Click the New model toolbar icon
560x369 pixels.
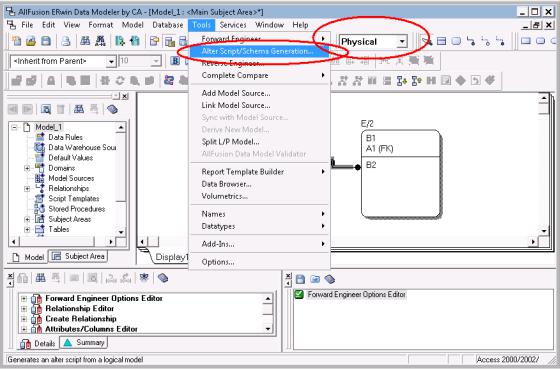pos(16,41)
